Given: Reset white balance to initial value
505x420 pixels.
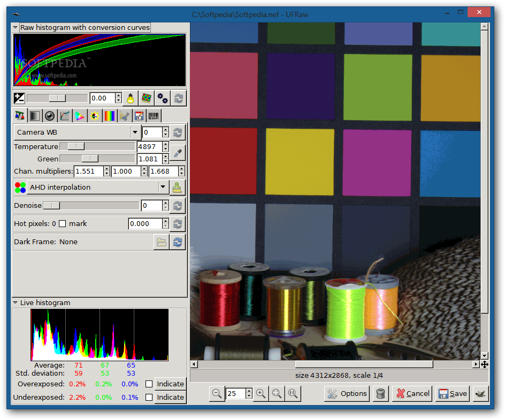Looking at the screenshot, I should pyautogui.click(x=178, y=132).
